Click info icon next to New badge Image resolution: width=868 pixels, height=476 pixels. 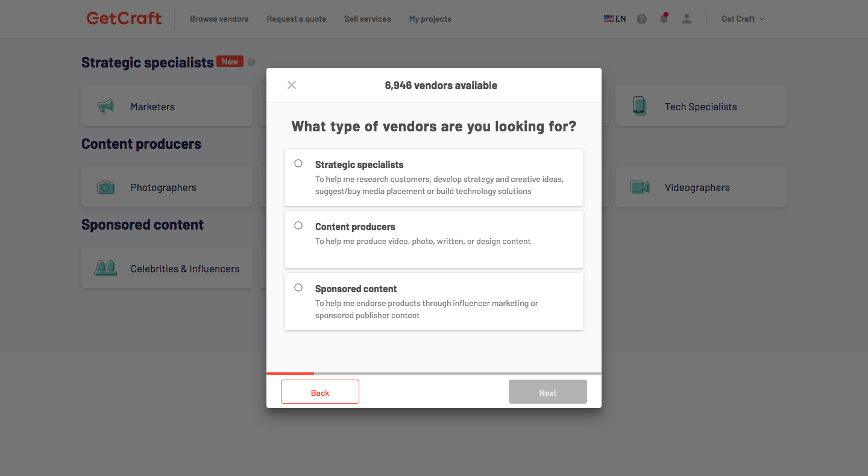point(251,61)
